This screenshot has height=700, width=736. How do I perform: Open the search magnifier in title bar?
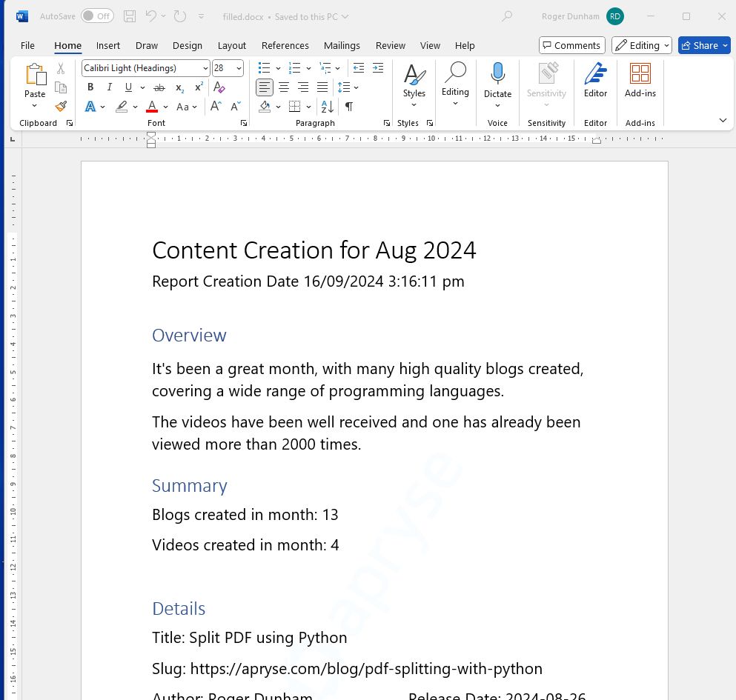click(x=507, y=16)
